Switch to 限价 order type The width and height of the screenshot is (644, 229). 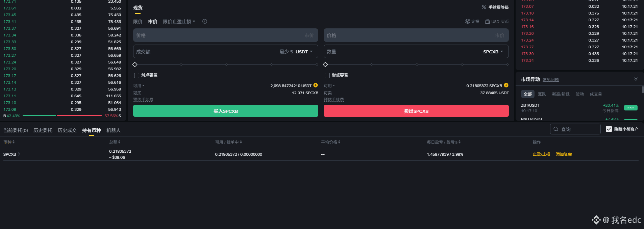tap(138, 21)
